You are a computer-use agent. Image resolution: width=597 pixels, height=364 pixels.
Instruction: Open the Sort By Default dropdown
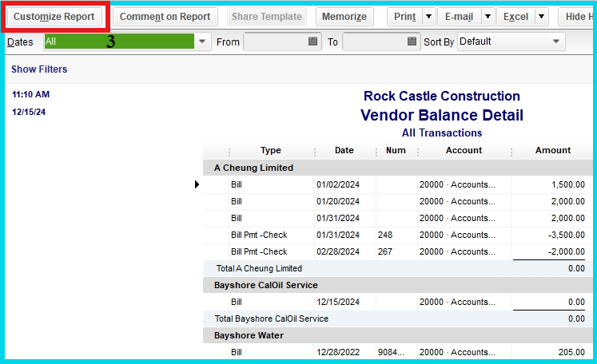[x=556, y=42]
